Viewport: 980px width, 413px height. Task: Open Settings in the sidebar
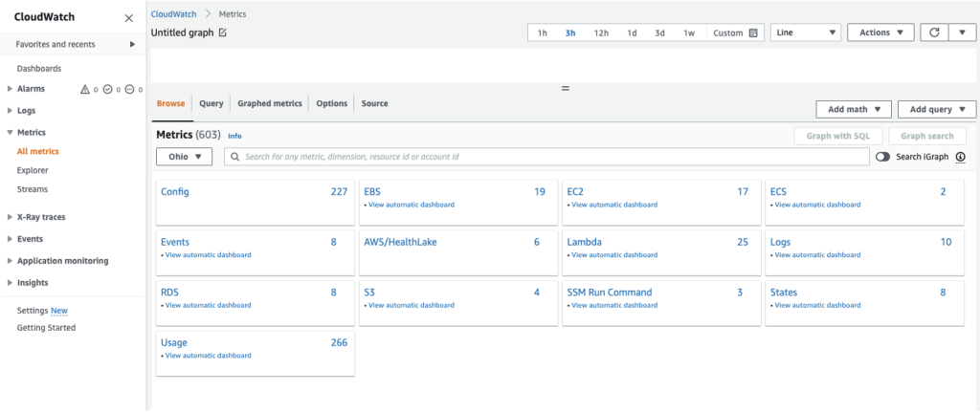pyautogui.click(x=33, y=311)
